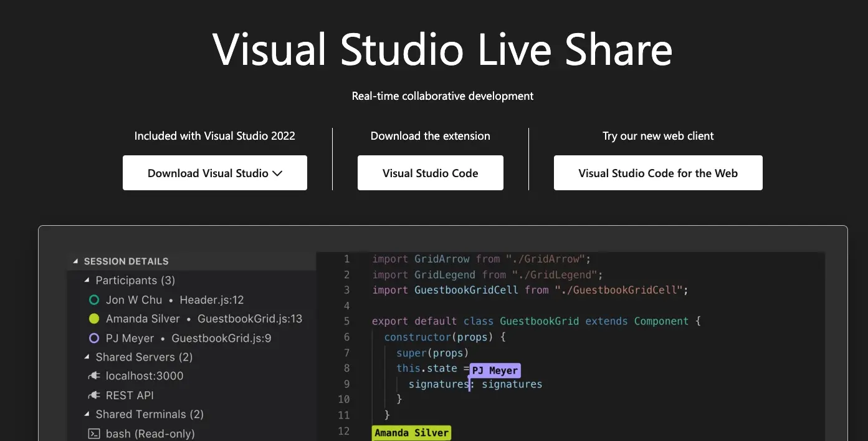Click the Visual Studio Code download button
868x441 pixels.
point(431,173)
